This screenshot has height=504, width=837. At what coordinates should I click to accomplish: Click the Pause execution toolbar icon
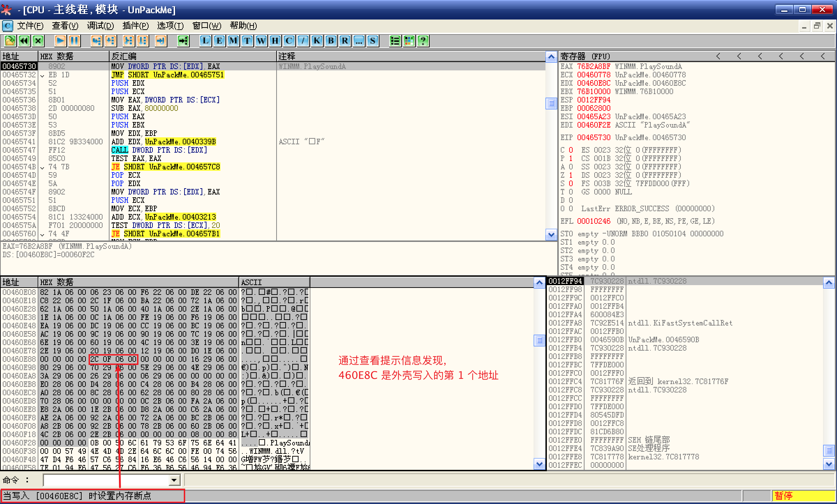point(74,41)
